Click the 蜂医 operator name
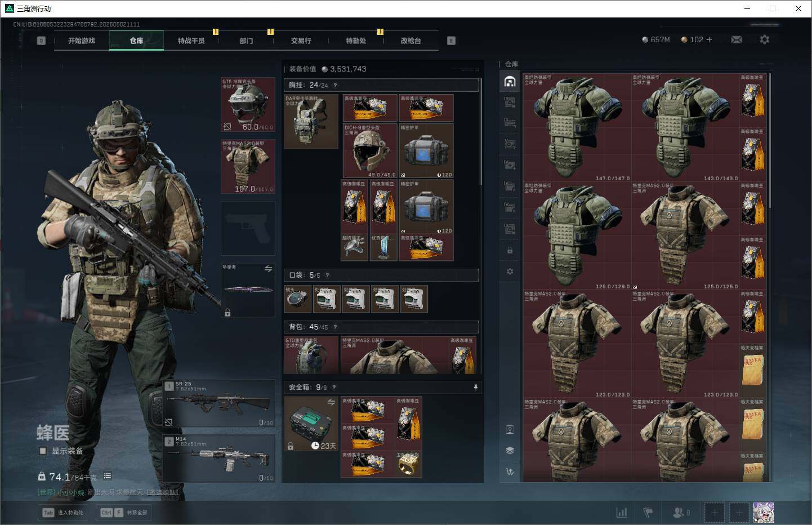Image resolution: width=812 pixels, height=525 pixels. click(53, 433)
